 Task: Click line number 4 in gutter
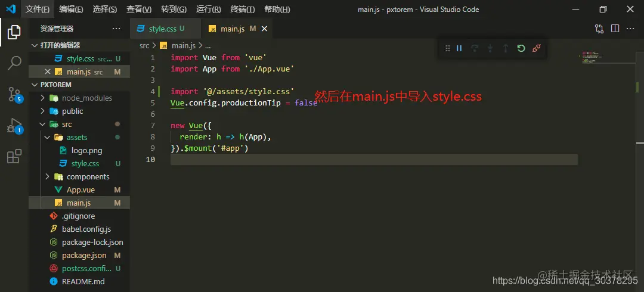(153, 91)
